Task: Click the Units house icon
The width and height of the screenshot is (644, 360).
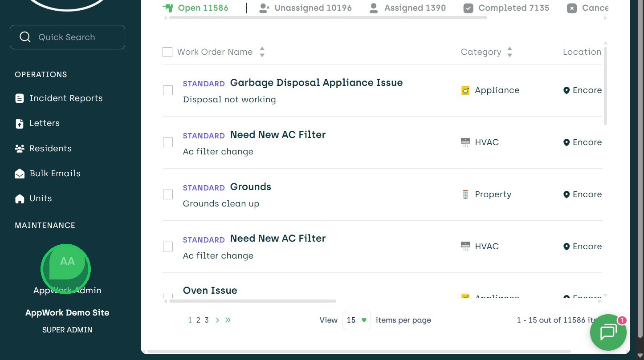Action: (20, 198)
